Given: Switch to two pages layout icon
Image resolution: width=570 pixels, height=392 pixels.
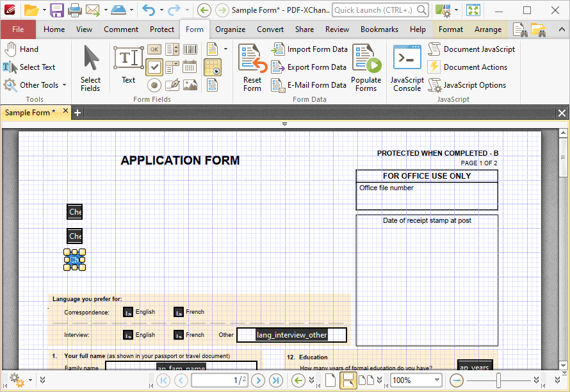Looking at the screenshot, I should (x=366, y=380).
